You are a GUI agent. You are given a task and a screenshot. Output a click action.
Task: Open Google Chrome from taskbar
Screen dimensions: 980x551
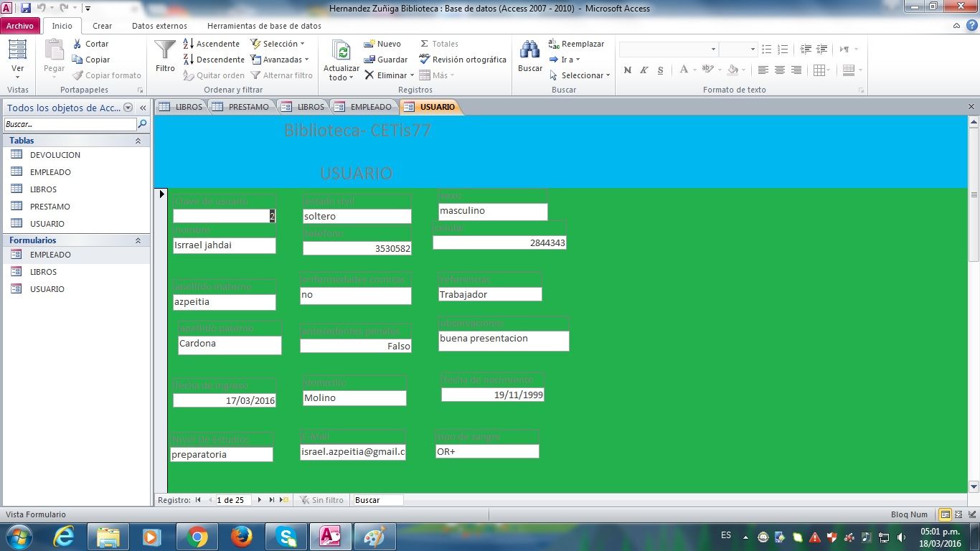[197, 537]
